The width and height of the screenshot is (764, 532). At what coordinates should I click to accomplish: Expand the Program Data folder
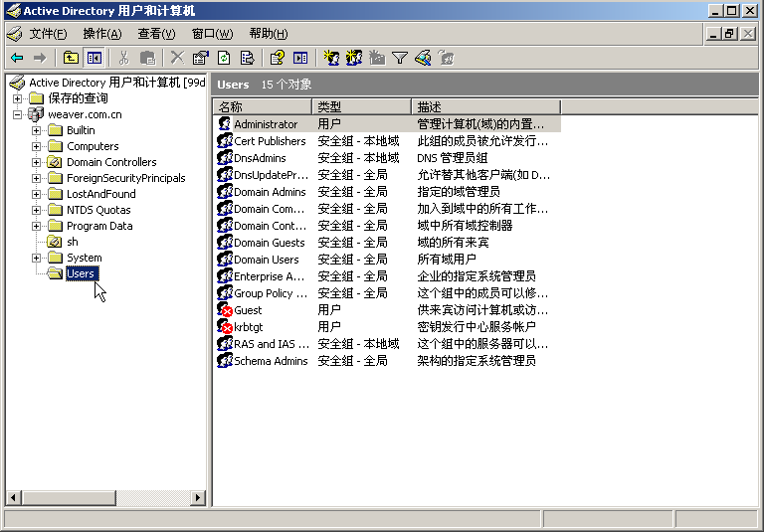tap(36, 226)
